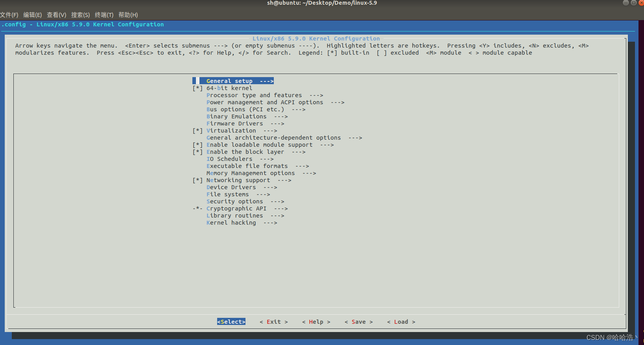Expand Memory Management options arrow
This screenshot has width=644, height=345.
(309, 173)
